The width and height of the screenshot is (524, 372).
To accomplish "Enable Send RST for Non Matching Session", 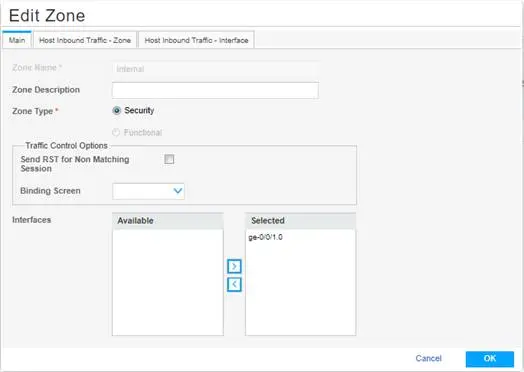I will [169, 159].
